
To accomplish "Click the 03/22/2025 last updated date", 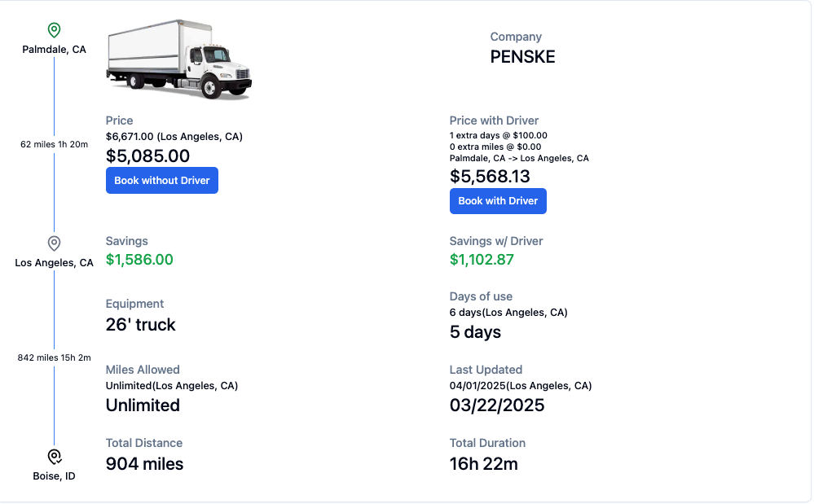I will [497, 405].
